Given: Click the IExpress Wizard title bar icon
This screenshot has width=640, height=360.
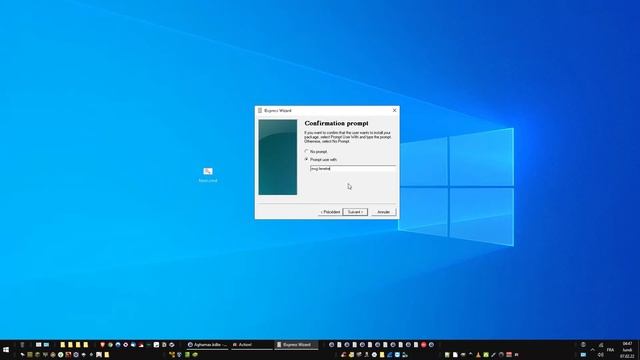Looking at the screenshot, I should tap(260, 111).
